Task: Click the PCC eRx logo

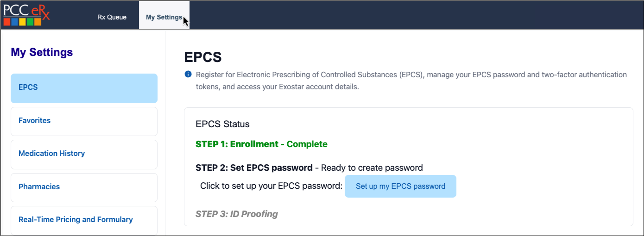Action: [26, 14]
